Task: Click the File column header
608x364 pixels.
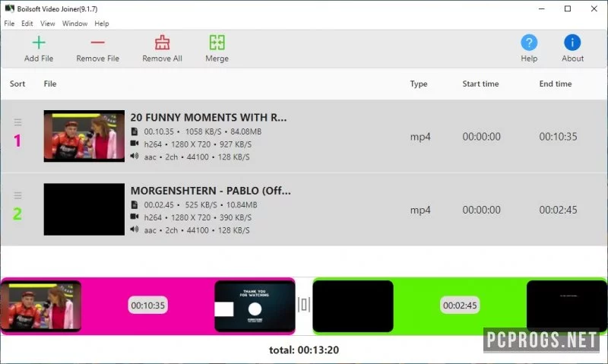Action: (50, 84)
